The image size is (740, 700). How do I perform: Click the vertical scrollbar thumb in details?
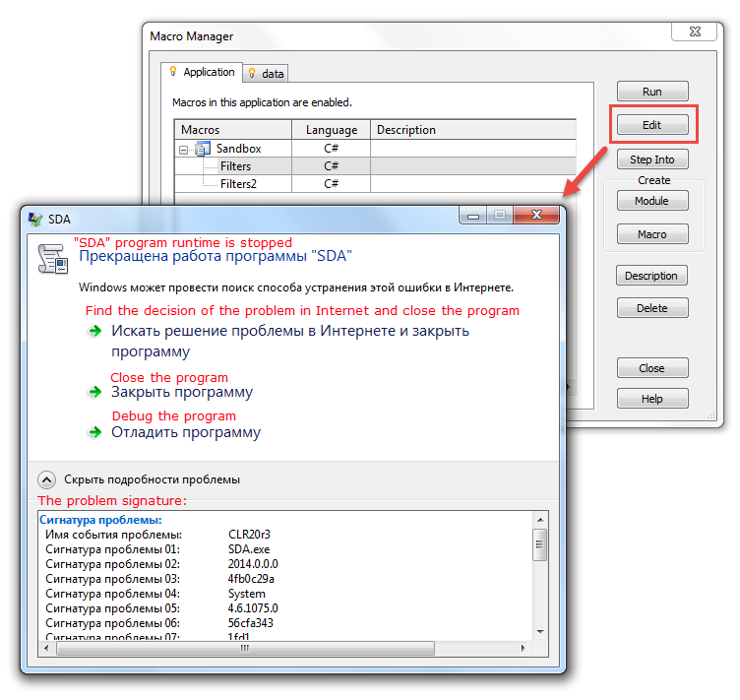coord(540,544)
